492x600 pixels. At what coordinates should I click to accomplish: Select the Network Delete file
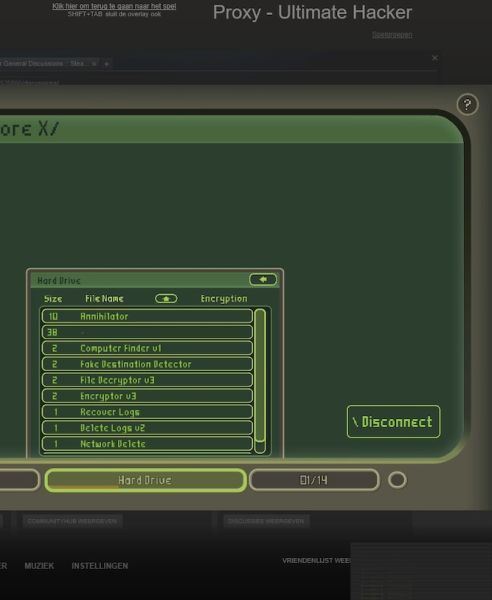(147, 443)
